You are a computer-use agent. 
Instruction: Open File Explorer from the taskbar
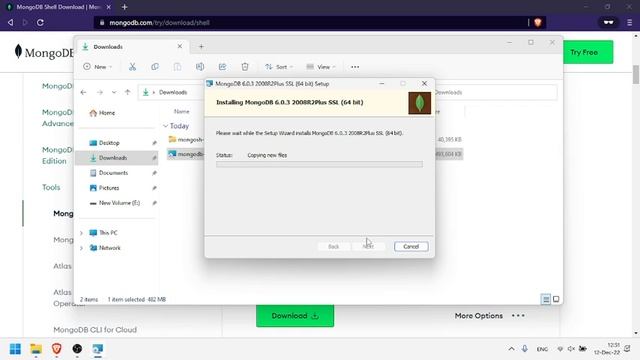pyautogui.click(x=36, y=349)
